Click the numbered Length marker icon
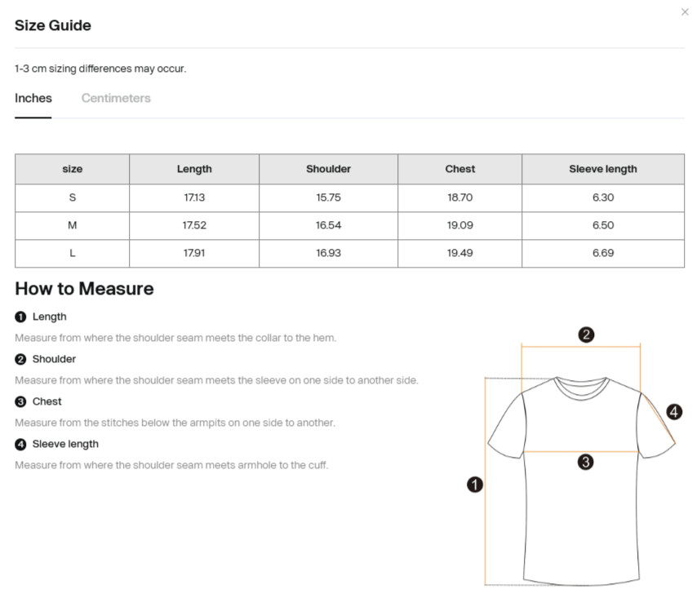The height and width of the screenshot is (616, 697). (20, 317)
